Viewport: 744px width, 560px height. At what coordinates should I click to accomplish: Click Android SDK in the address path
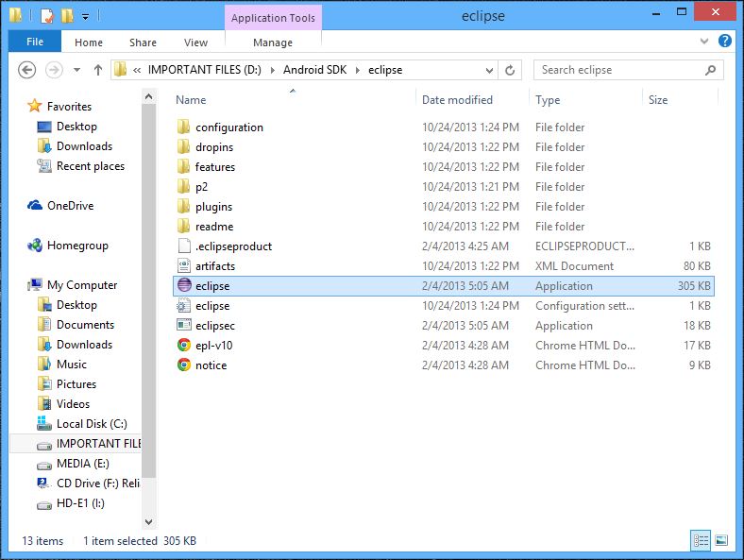coord(314,70)
